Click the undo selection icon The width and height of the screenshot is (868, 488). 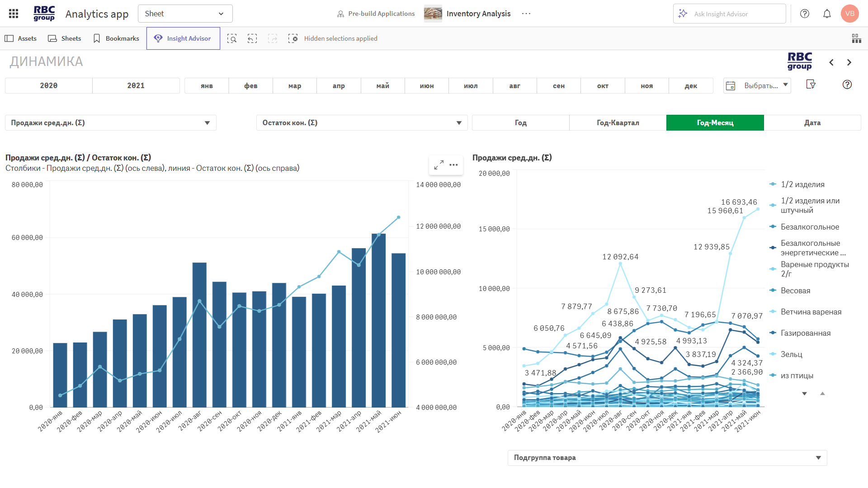click(x=252, y=38)
